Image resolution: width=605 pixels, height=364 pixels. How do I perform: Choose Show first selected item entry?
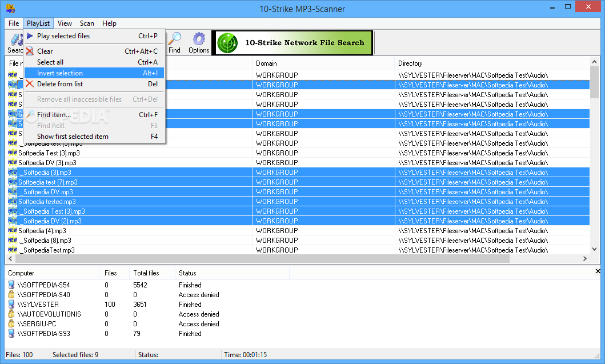click(94, 136)
